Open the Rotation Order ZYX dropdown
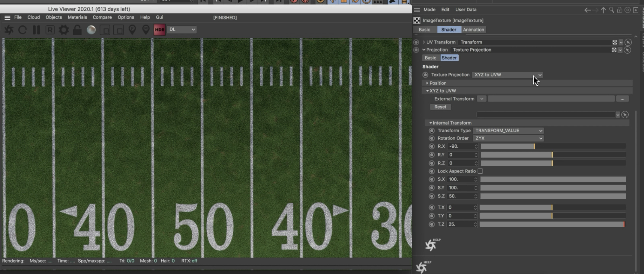 click(508, 138)
